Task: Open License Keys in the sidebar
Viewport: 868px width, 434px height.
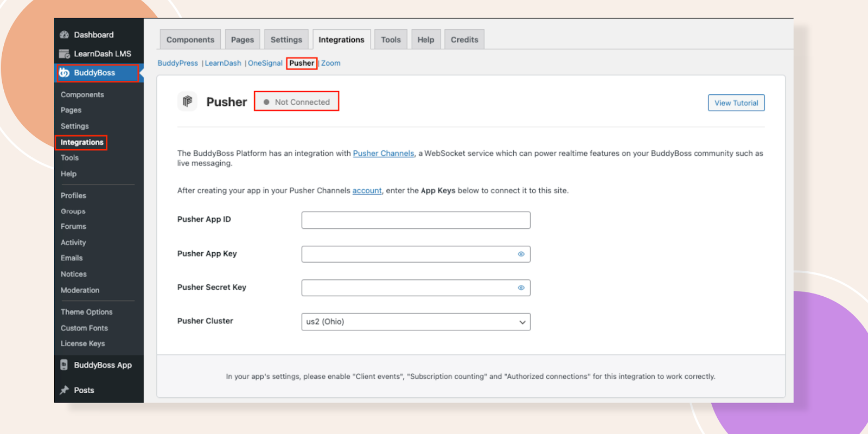Action: point(83,343)
